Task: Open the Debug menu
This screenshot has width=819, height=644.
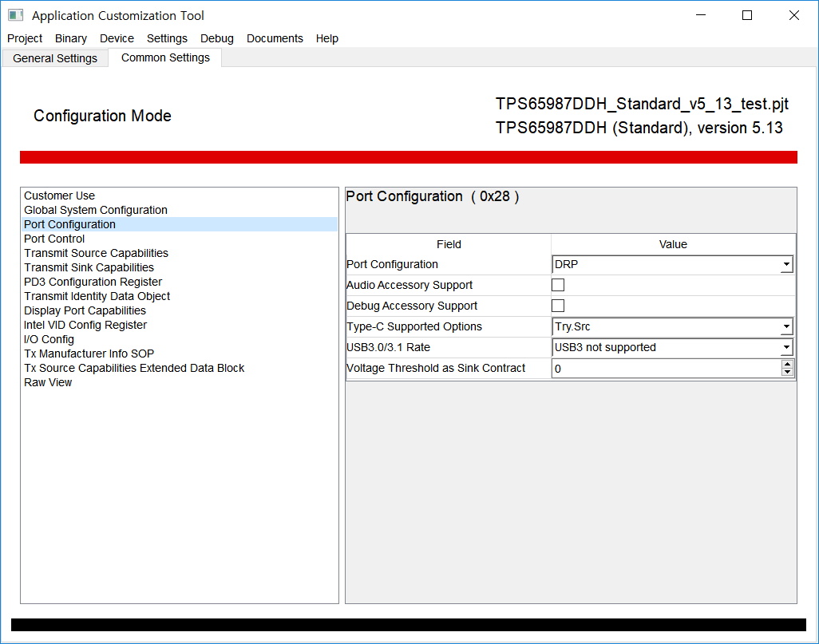Action: point(217,38)
